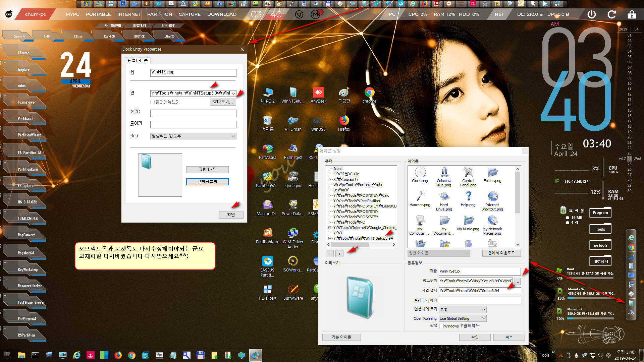Click the 찾아보기... browse button
This screenshot has width=644, height=362.
(x=223, y=102)
